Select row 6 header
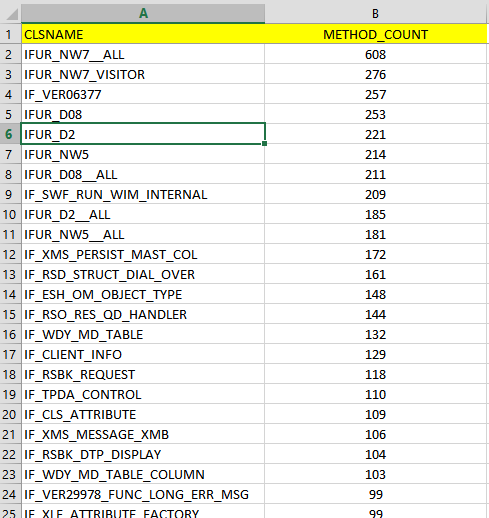Image resolution: width=489 pixels, height=518 pixels. click(x=10, y=134)
